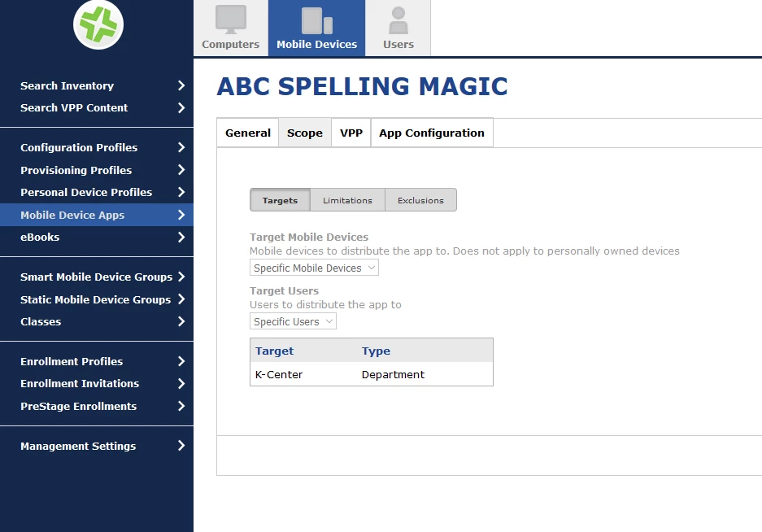Click chevron next to Search VPP Content
Screen dimensions: 762x532
[x=181, y=107]
